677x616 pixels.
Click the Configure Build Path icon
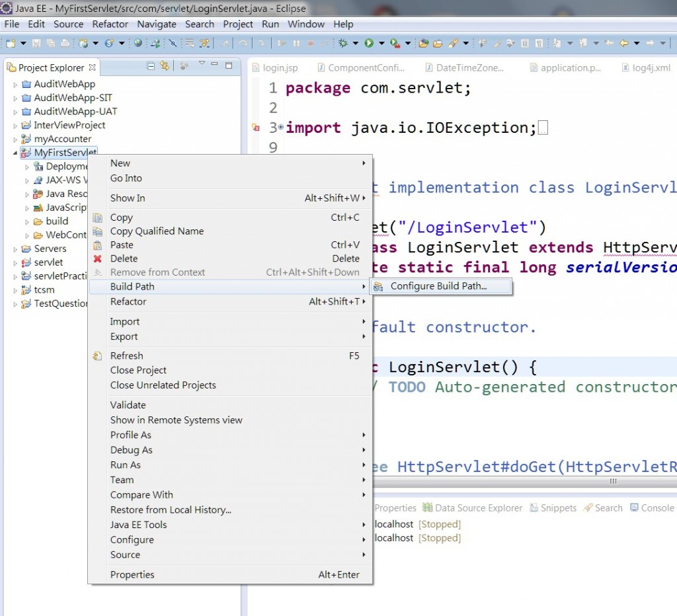pos(378,287)
